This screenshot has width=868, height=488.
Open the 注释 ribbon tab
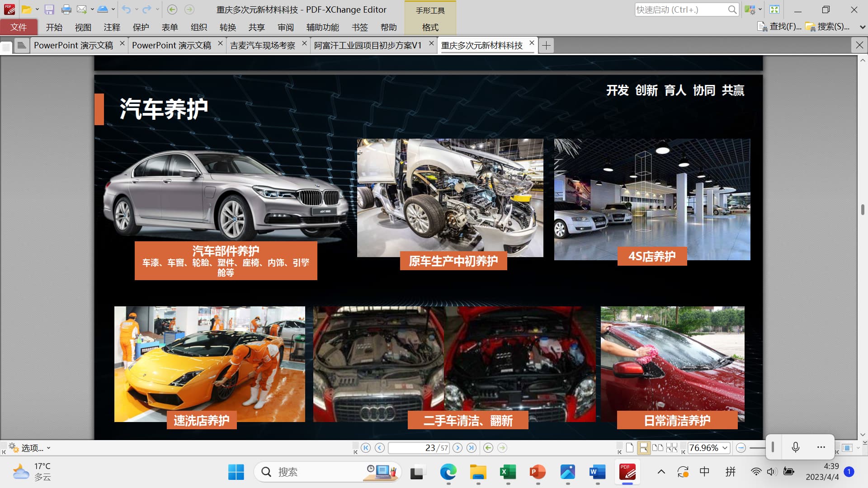(x=112, y=27)
